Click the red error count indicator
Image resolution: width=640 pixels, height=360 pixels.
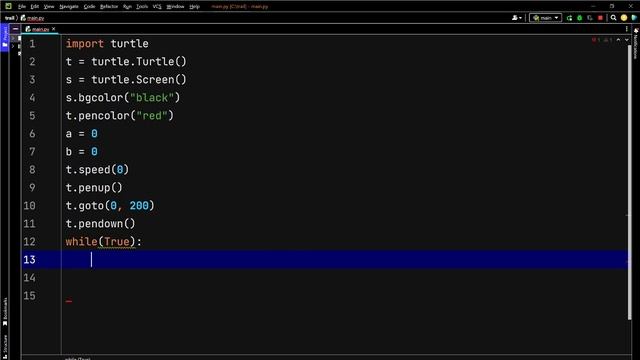(x=596, y=40)
